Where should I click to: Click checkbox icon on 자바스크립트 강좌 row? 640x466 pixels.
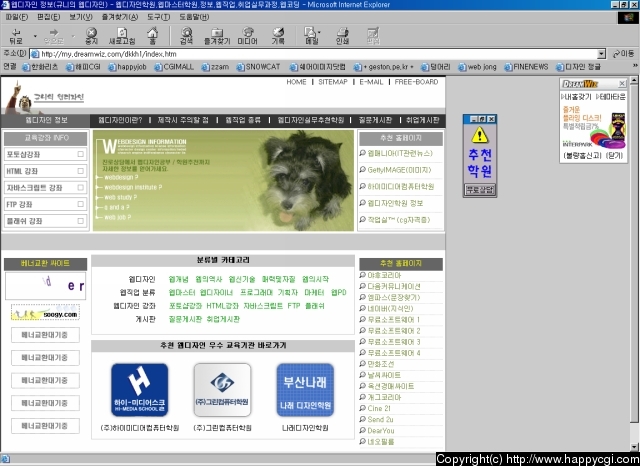pos(80,188)
